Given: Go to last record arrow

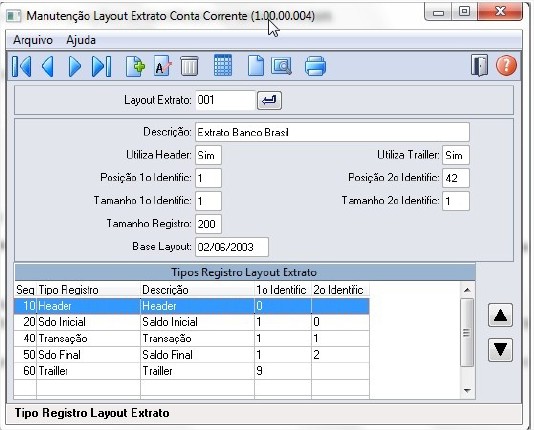Looking at the screenshot, I should [x=101, y=66].
